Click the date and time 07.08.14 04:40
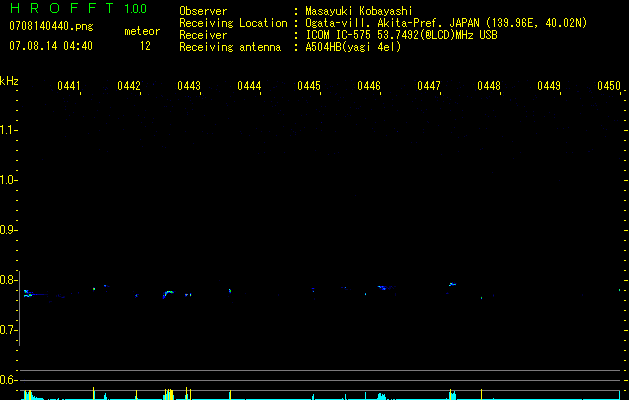This screenshot has height=400, width=629. (x=51, y=46)
